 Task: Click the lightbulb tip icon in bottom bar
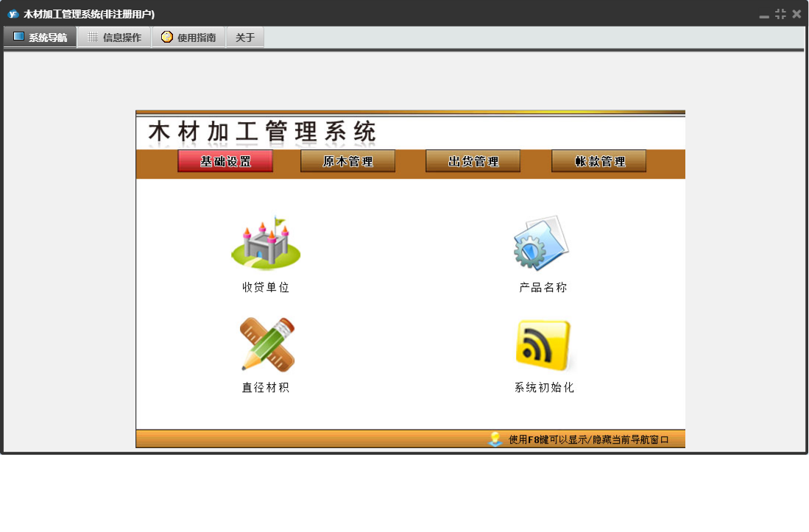point(495,439)
